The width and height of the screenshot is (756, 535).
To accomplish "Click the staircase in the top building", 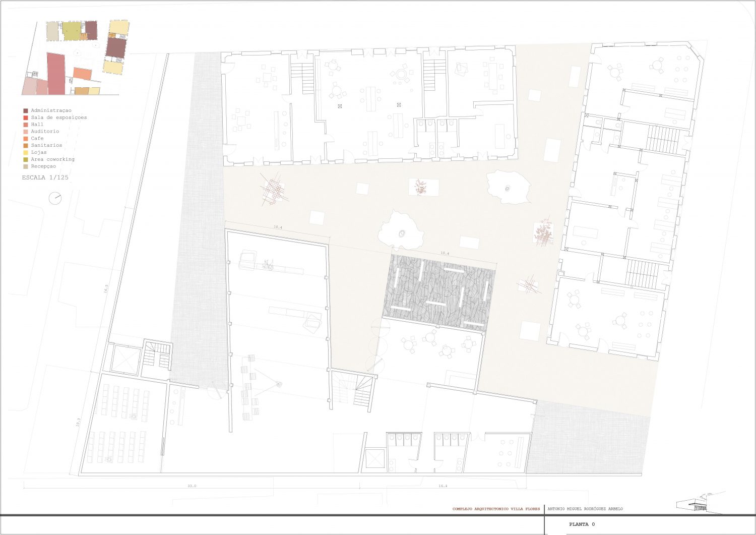I will click(303, 78).
